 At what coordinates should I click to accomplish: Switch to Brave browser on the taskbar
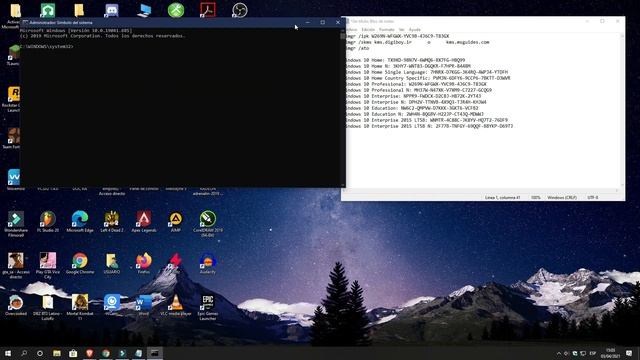coord(89,353)
